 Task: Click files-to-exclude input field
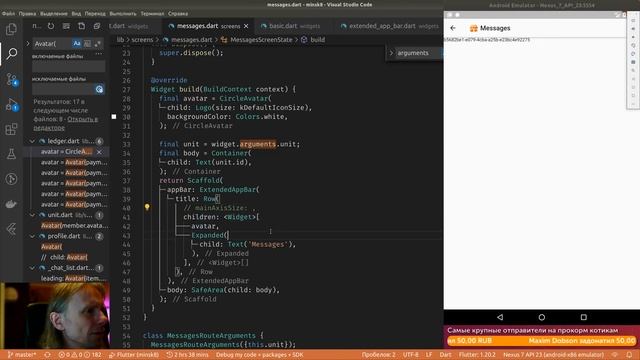(63, 89)
